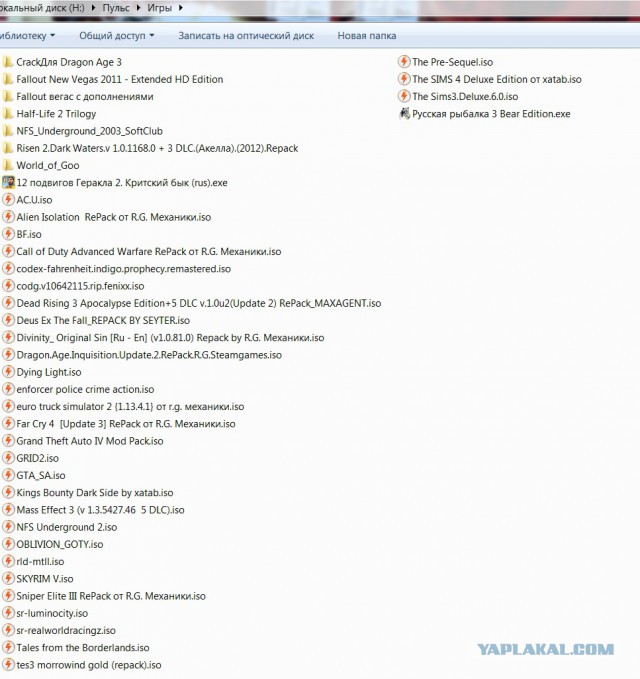
Task: Select the Dying Light.iso icon
Action: click(x=8, y=372)
